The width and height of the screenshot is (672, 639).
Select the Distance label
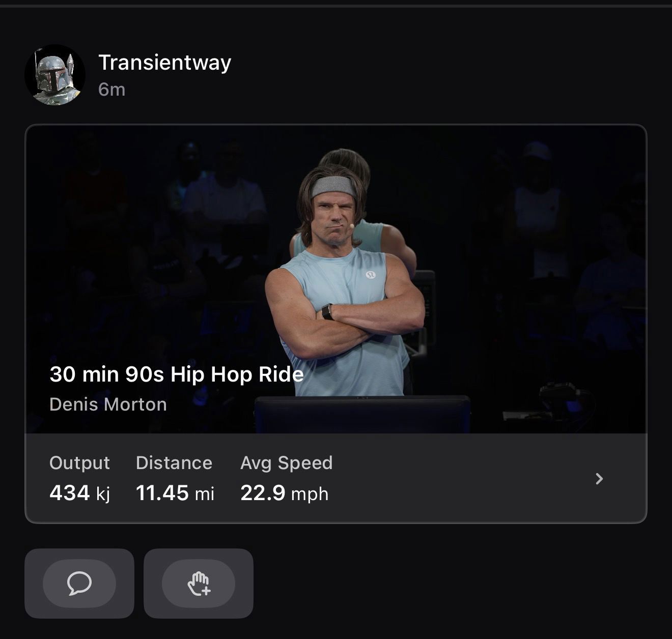pos(174,463)
